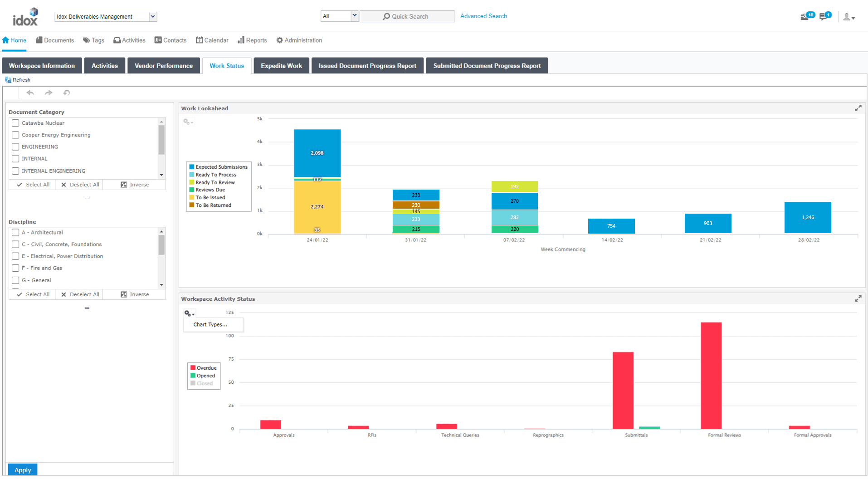The width and height of the screenshot is (868, 479).
Task: Enable the A - Architectural discipline checkbox
Action: 15,233
